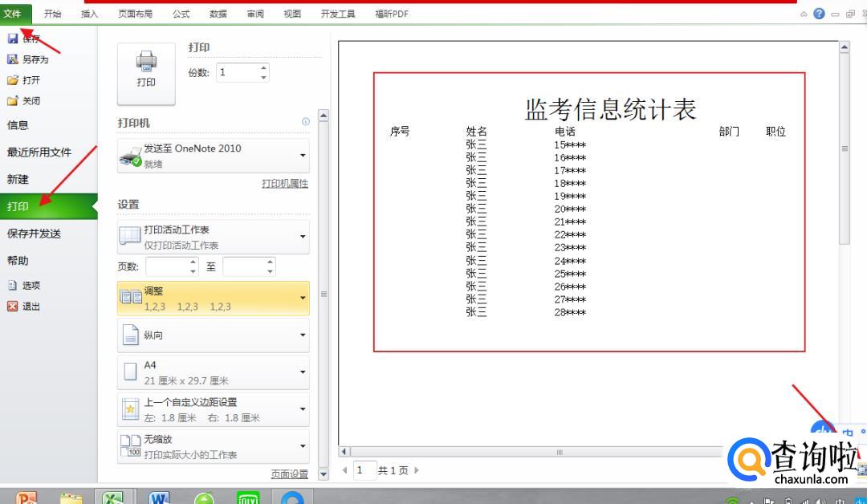Click the Open folder icon in the sidebar

(13, 80)
